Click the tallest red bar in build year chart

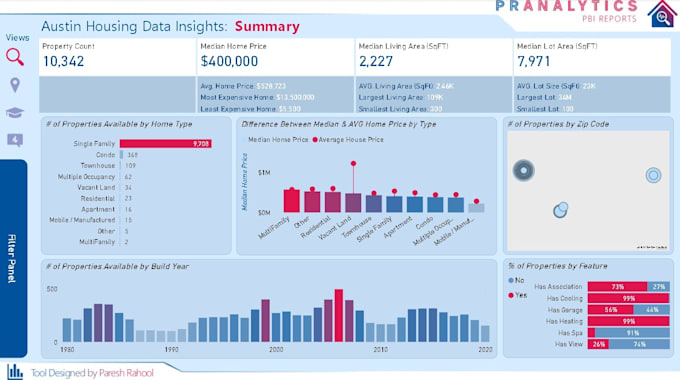click(339, 315)
